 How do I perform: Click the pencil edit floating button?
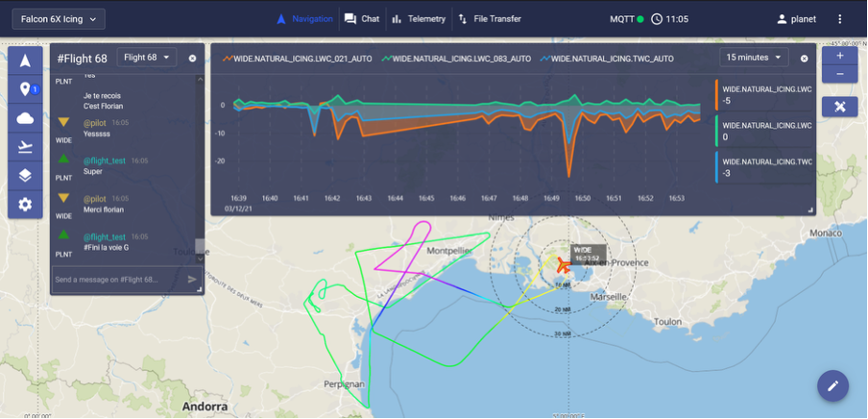pyautogui.click(x=833, y=385)
